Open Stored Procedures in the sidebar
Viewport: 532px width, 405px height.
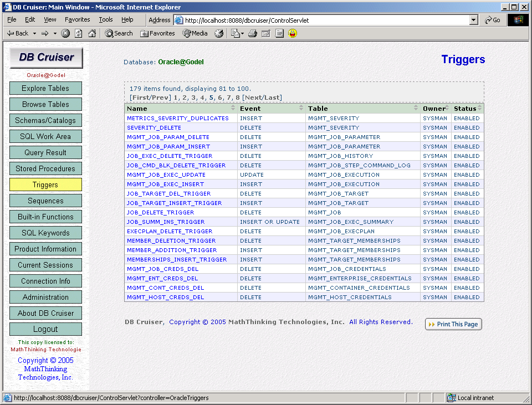[x=45, y=168]
